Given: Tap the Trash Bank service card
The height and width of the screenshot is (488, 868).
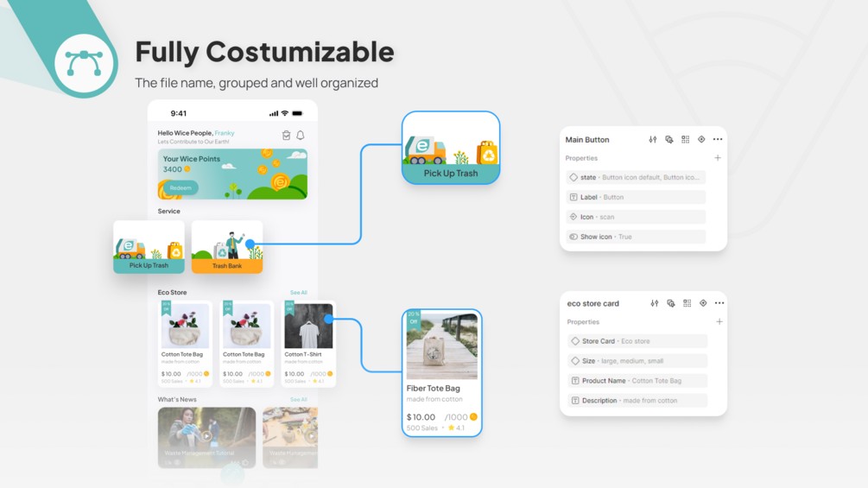Looking at the screenshot, I should coord(227,247).
